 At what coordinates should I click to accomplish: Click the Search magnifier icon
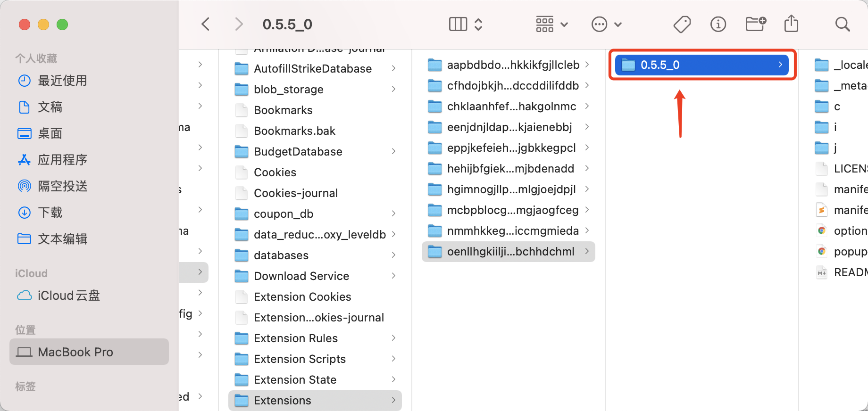[x=842, y=24]
